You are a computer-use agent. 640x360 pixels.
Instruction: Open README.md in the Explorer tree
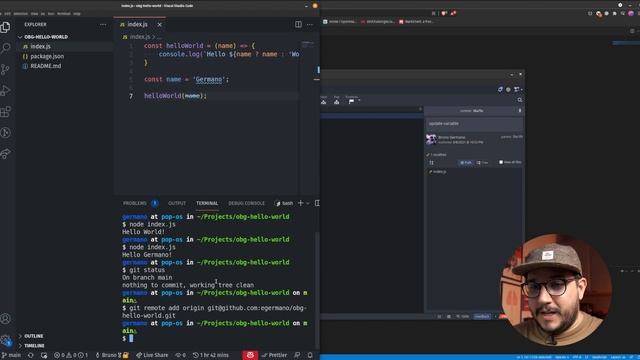click(45, 66)
